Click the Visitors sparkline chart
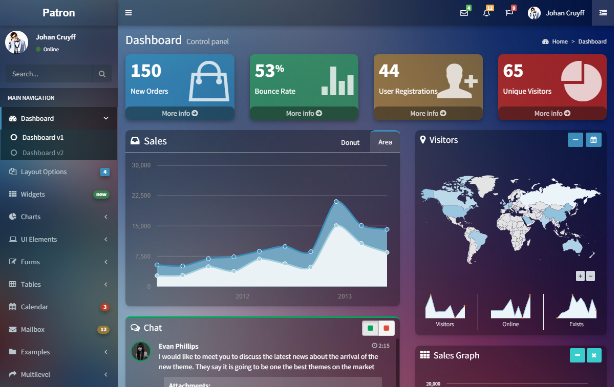 [445, 306]
